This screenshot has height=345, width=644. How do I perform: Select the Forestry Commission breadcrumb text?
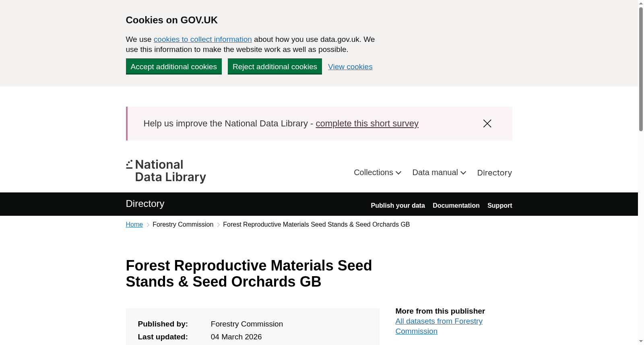tap(183, 225)
